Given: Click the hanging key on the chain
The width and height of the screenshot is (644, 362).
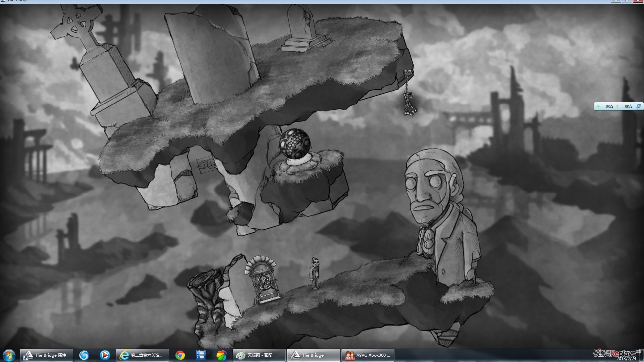Looking at the screenshot, I should point(409,105).
